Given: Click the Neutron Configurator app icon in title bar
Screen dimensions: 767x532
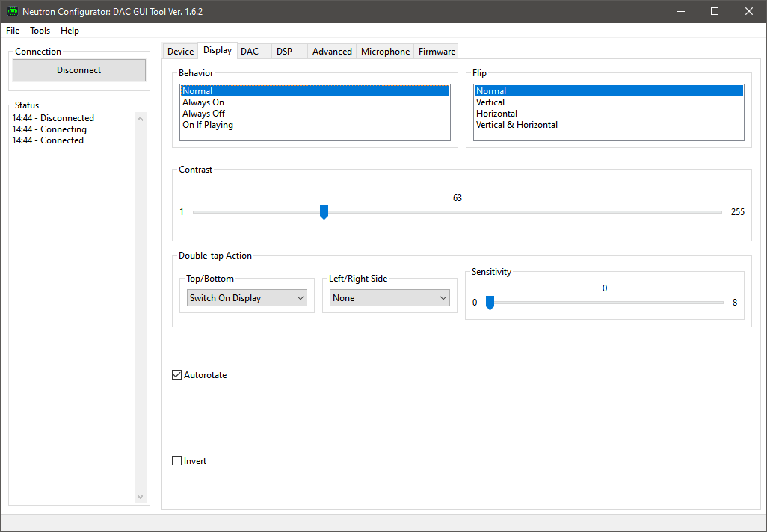Looking at the screenshot, I should (x=12, y=12).
